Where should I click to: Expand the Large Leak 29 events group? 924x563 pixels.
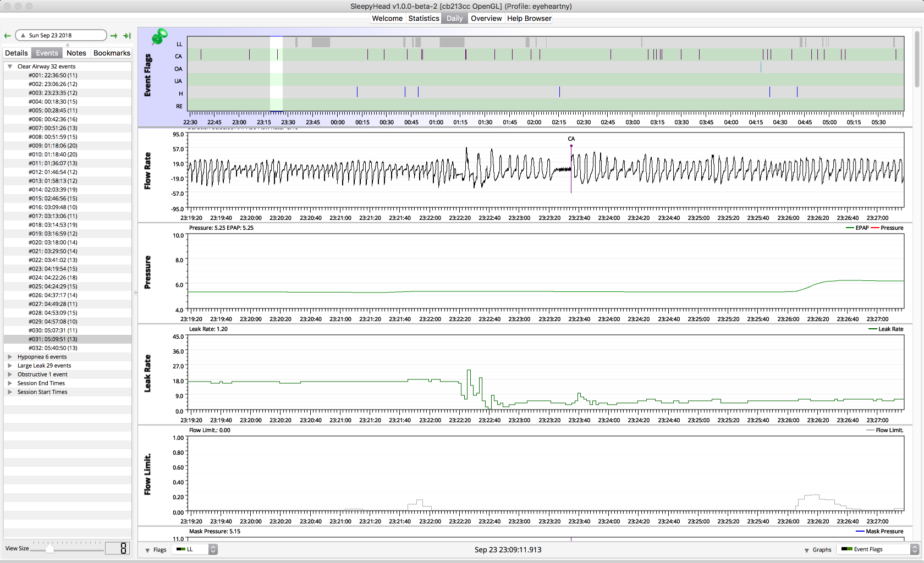10,366
